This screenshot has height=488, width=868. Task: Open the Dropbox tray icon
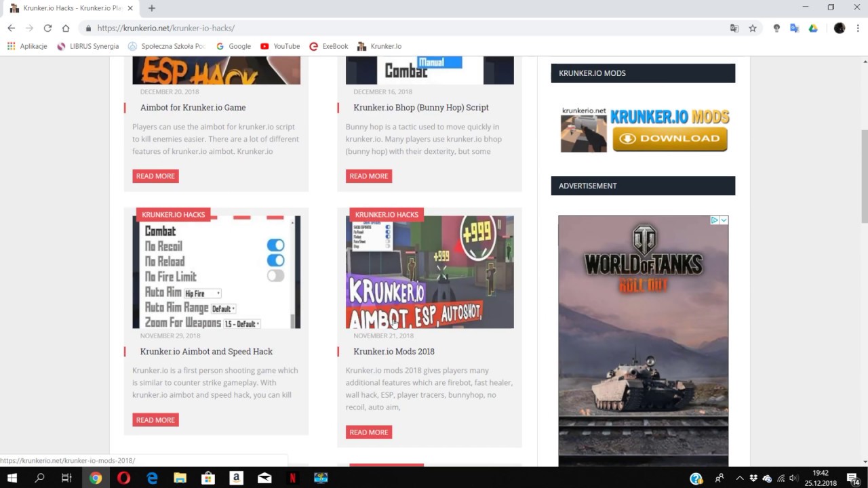coord(753,478)
